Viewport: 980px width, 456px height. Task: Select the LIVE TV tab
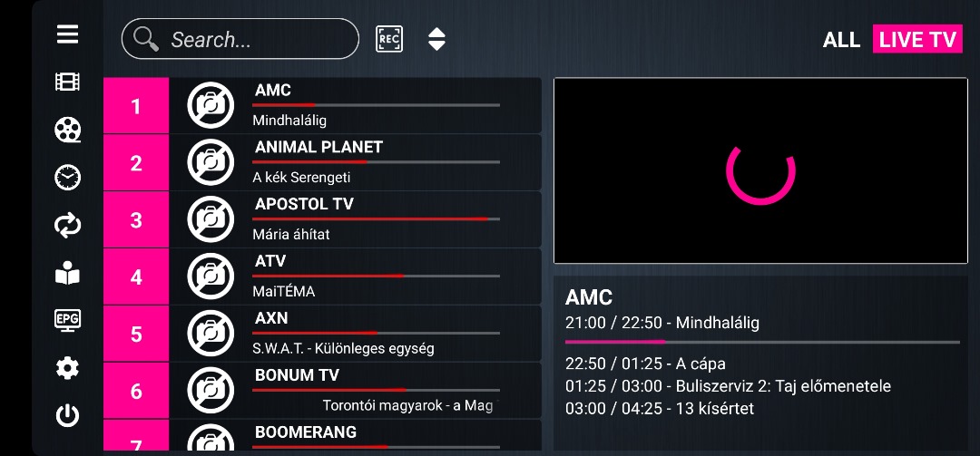[917, 40]
